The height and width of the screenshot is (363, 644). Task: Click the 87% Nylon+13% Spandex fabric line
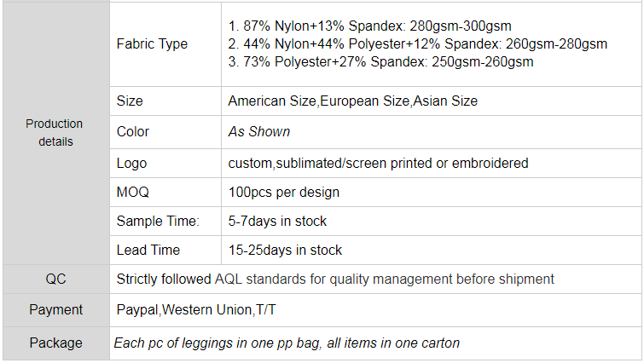click(369, 26)
